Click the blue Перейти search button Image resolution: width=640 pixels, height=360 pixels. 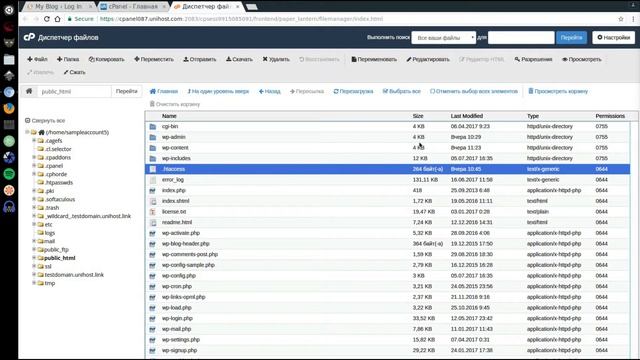[571, 38]
